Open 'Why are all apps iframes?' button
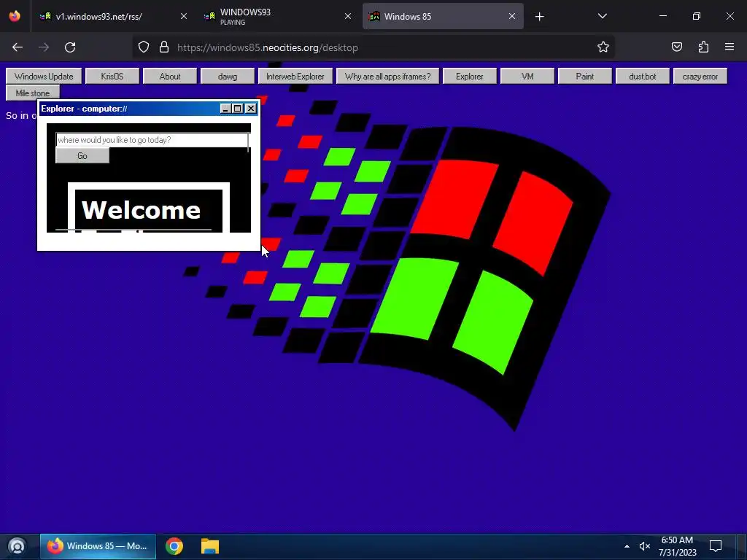Image resolution: width=747 pixels, height=560 pixels. click(x=387, y=76)
